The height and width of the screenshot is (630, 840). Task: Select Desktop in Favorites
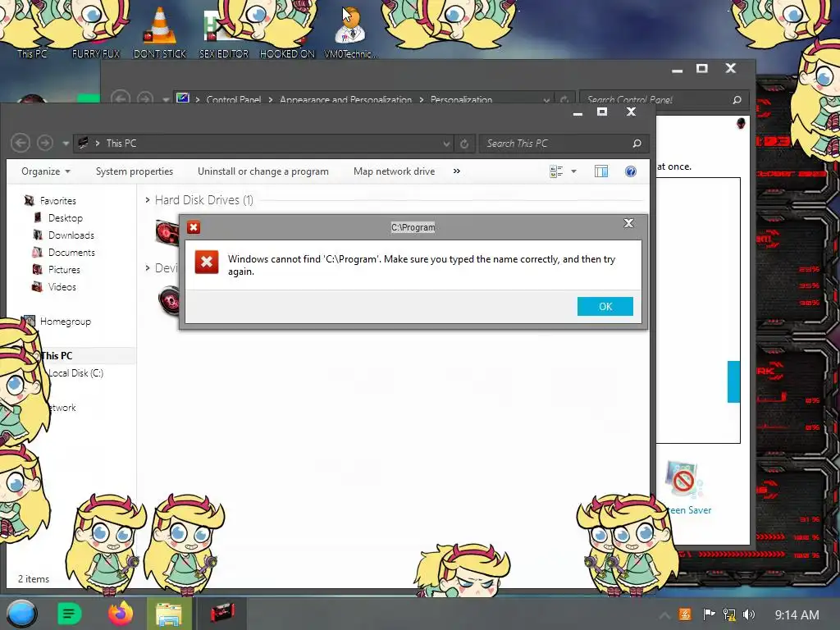coord(65,218)
